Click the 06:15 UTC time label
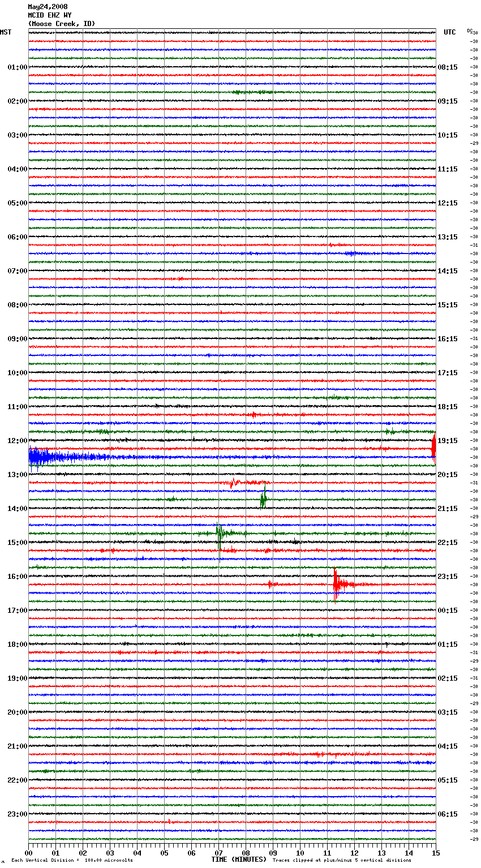This screenshot has height=868, width=481. [x=448, y=814]
